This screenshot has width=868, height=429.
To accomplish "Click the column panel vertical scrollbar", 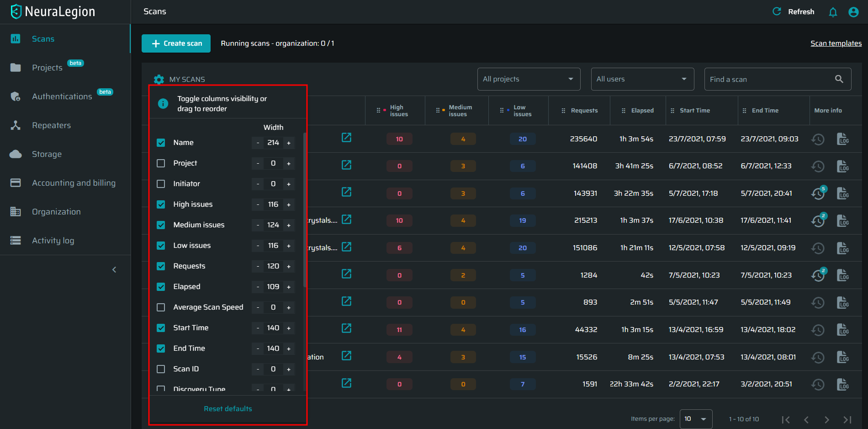I will point(305,210).
